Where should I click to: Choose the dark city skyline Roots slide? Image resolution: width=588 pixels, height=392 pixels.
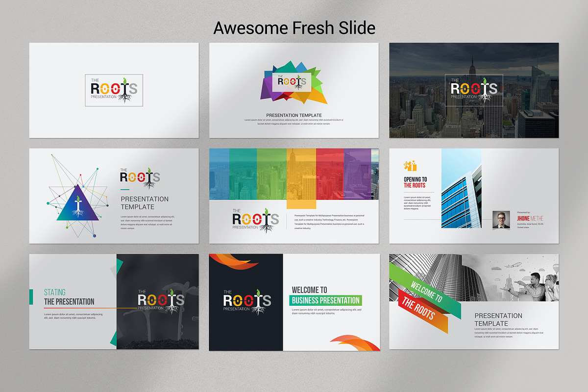coord(474,90)
